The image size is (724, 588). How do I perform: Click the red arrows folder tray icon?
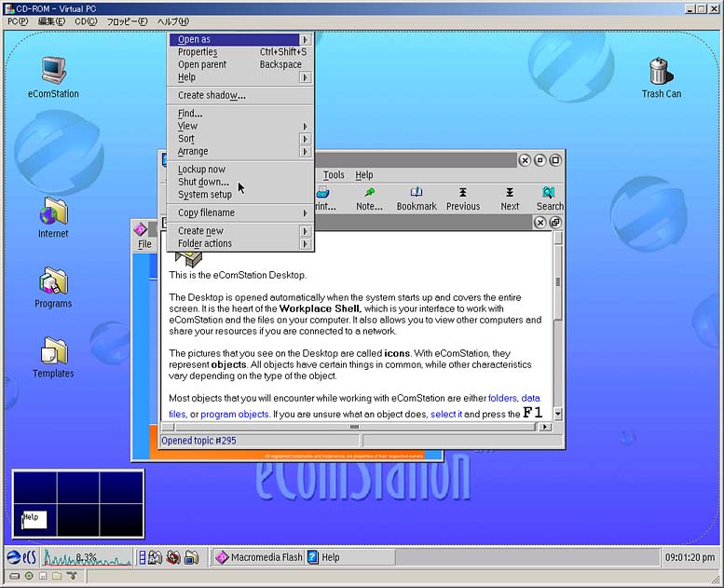[173, 558]
